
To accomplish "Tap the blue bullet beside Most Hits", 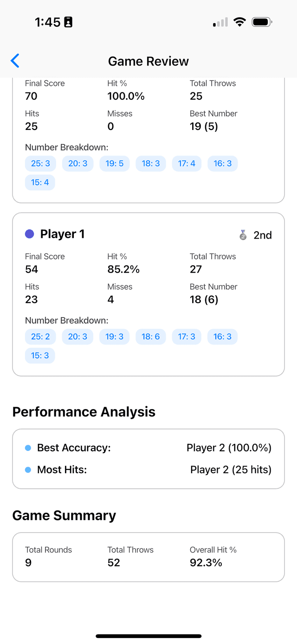I will (x=28, y=470).
